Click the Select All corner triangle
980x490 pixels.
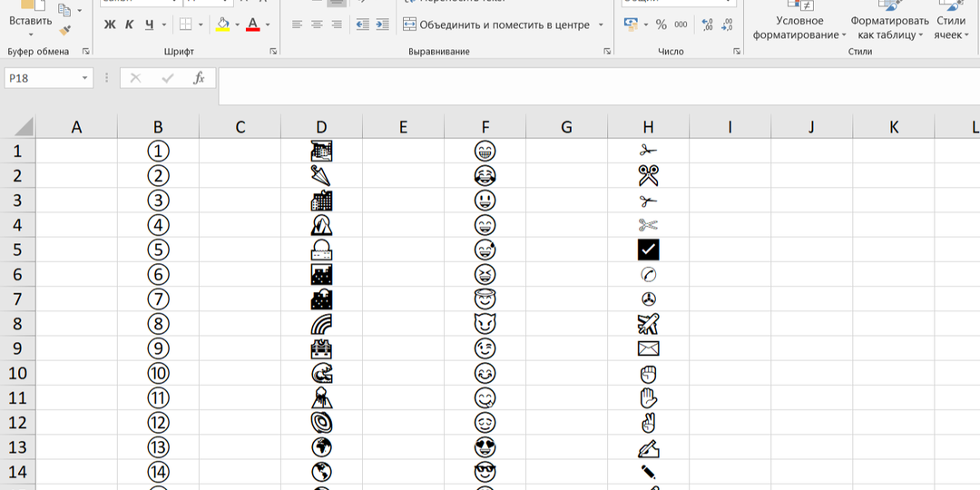click(x=23, y=127)
